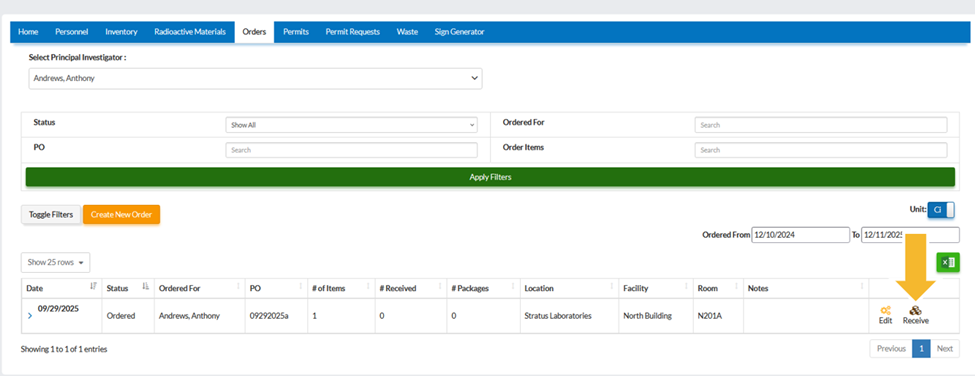Open the Sign Generator tab

pos(460,32)
